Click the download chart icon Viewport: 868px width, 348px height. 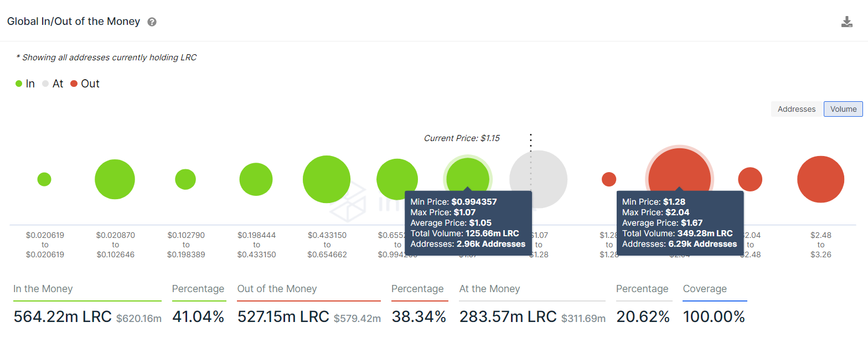846,22
